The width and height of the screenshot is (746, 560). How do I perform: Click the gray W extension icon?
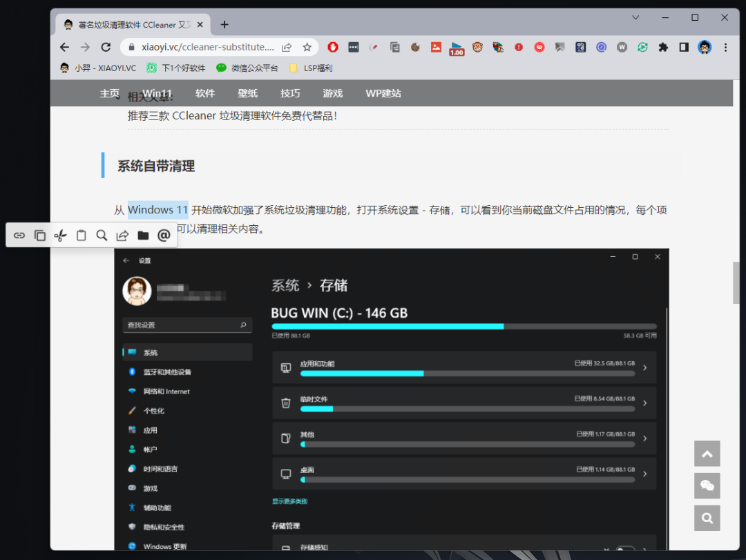[622, 47]
